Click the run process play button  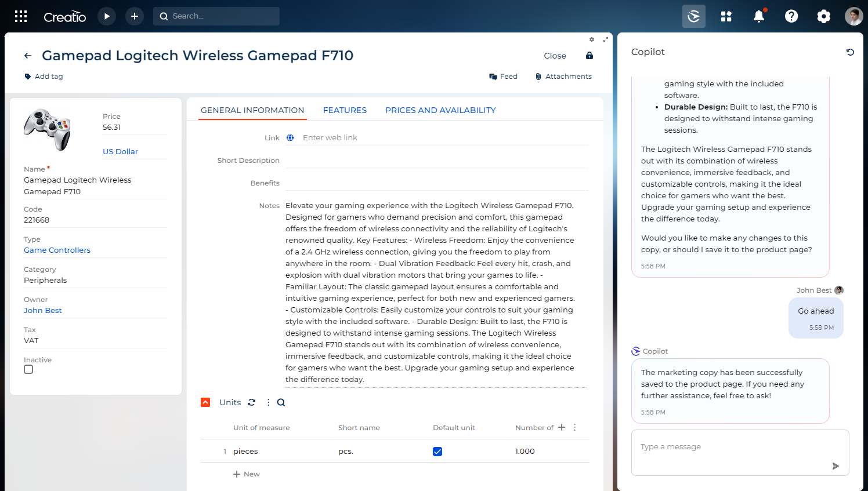[107, 16]
